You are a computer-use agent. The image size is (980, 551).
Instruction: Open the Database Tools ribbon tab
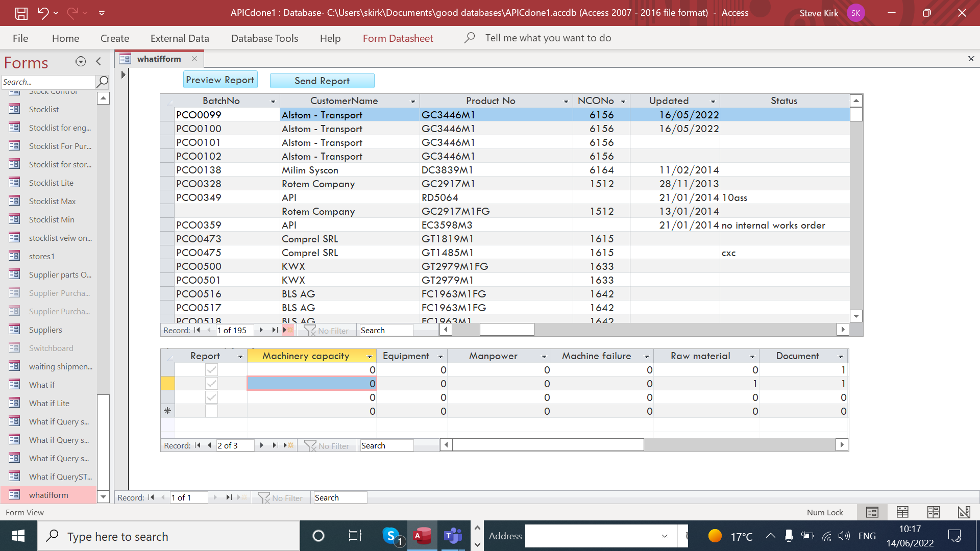tap(264, 38)
